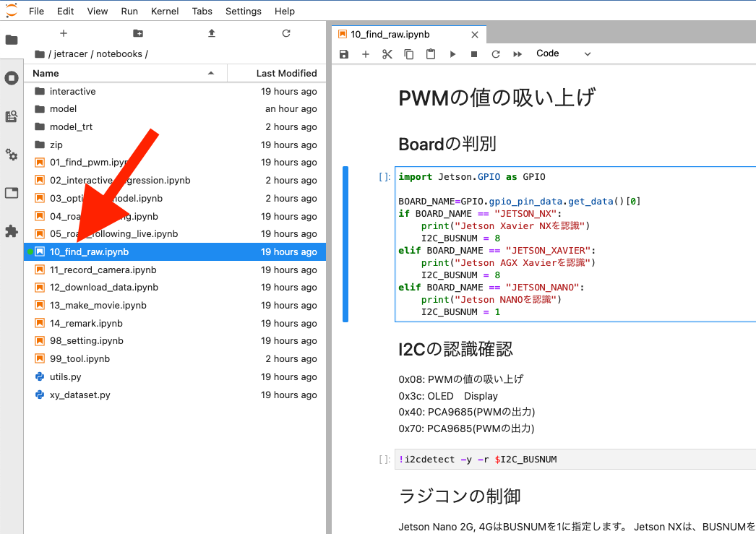Select 02_interactive_regression.ipynb file

coord(175,180)
